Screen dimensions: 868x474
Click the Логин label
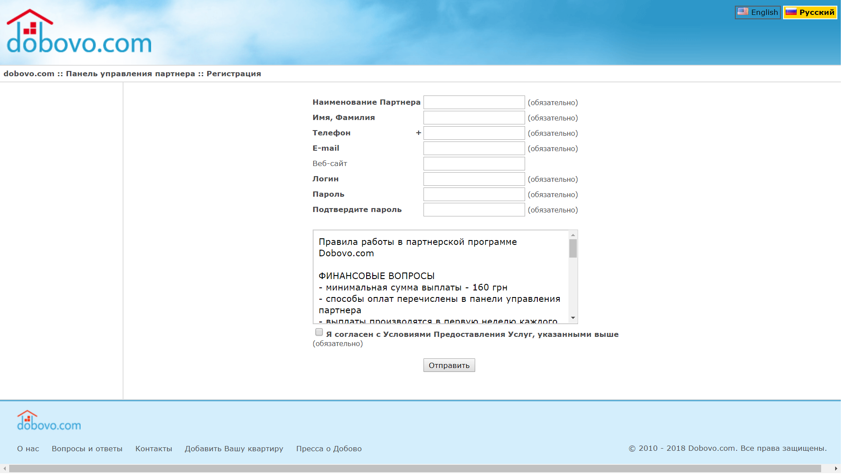point(325,179)
